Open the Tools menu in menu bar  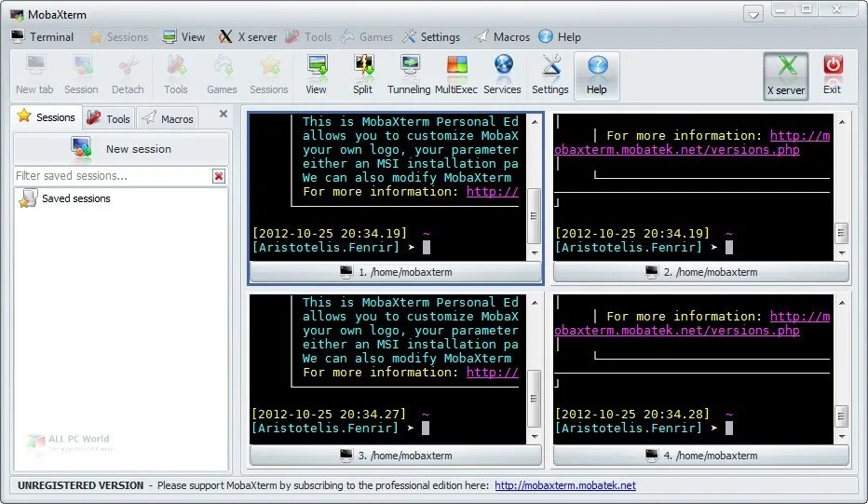[x=309, y=37]
